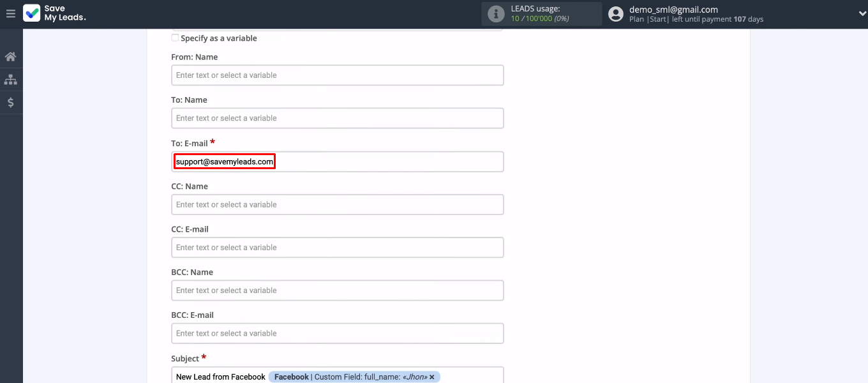Click the LEADS usage info icon

tap(496, 14)
